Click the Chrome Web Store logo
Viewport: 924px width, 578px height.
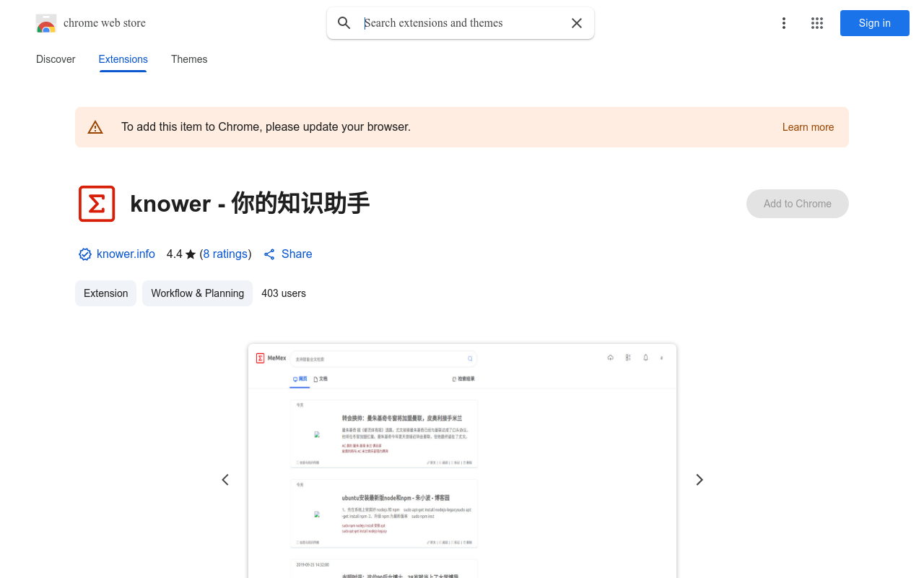[x=46, y=23]
